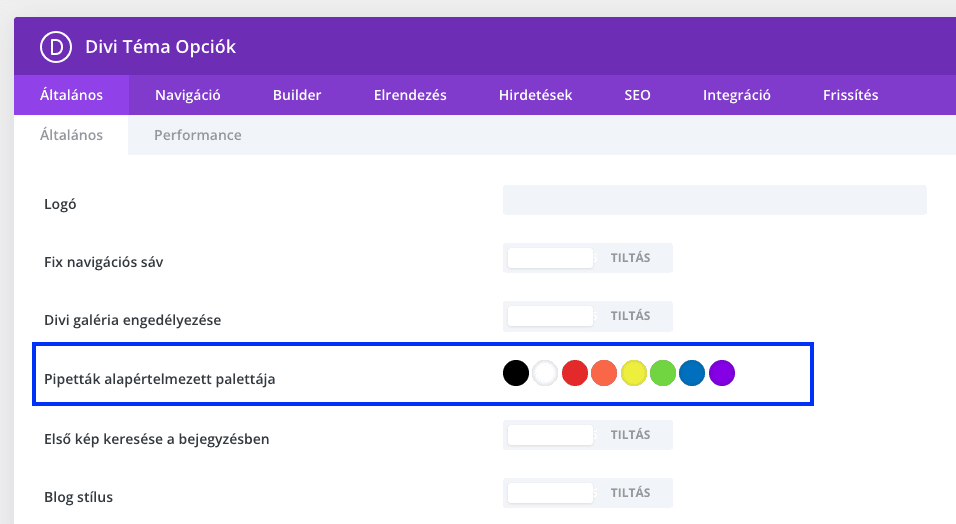956x524 pixels.
Task: Click Pipetták alapértelmezett palettája label
Action: (x=160, y=379)
